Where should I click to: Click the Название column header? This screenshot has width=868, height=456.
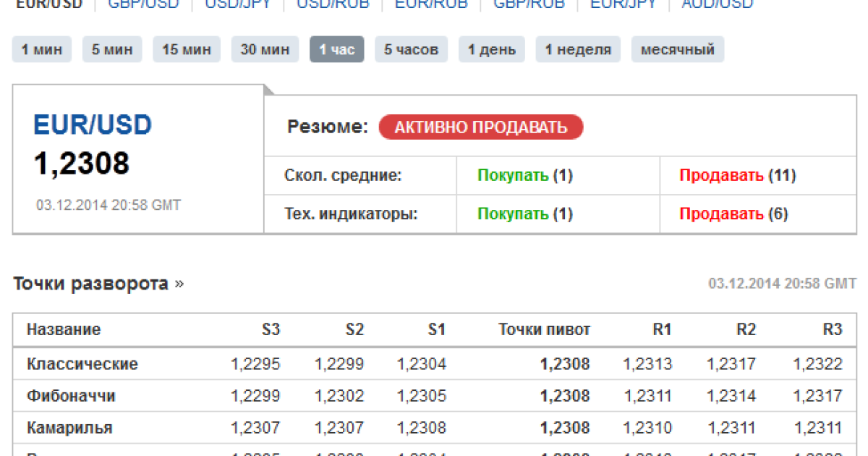point(64,330)
